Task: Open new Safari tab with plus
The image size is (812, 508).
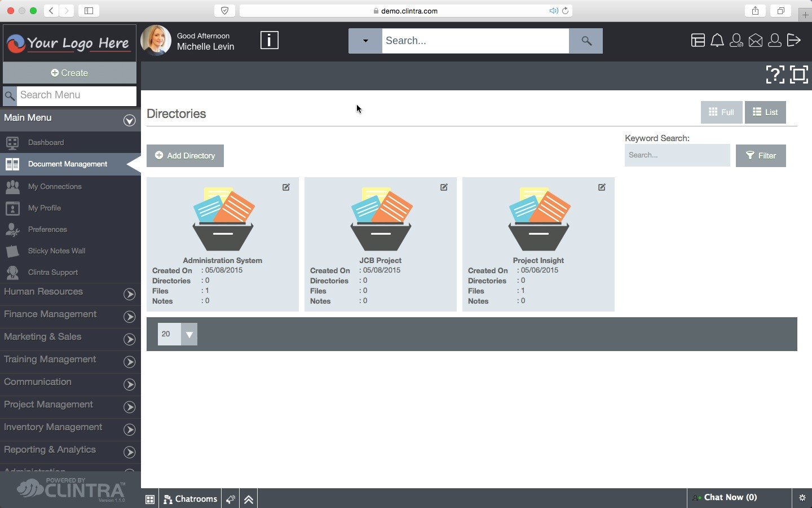Action: pos(805,15)
